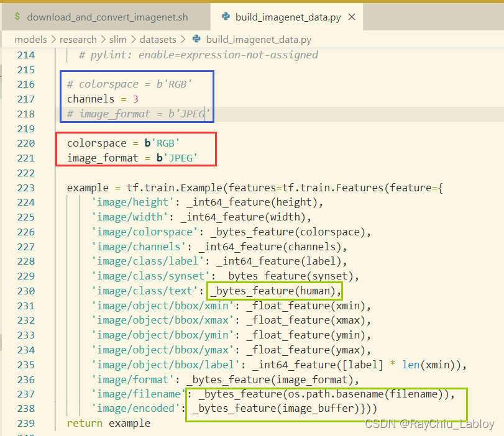Click the 'tf.train.Example' call text
Viewport: 504px width, 436px height.
tap(174, 188)
